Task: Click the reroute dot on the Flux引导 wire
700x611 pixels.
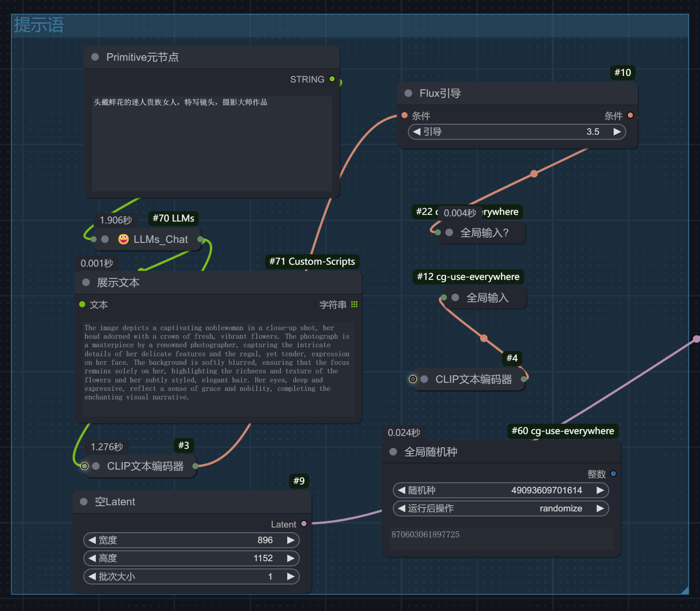Action: coord(534,174)
